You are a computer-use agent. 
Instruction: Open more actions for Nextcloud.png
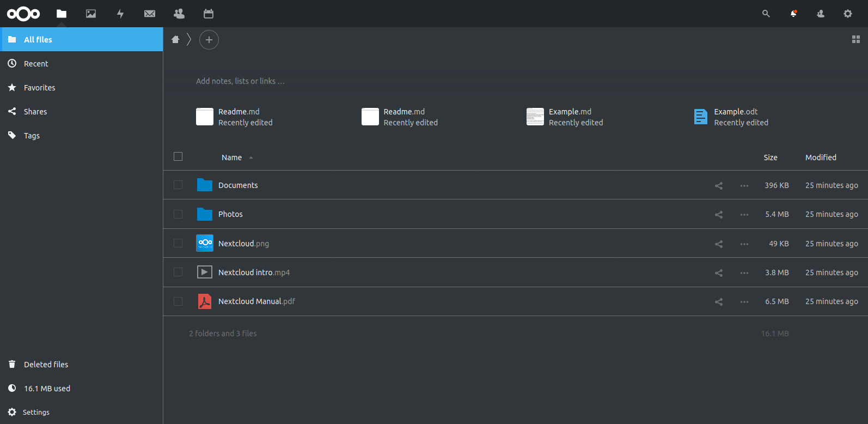(744, 244)
